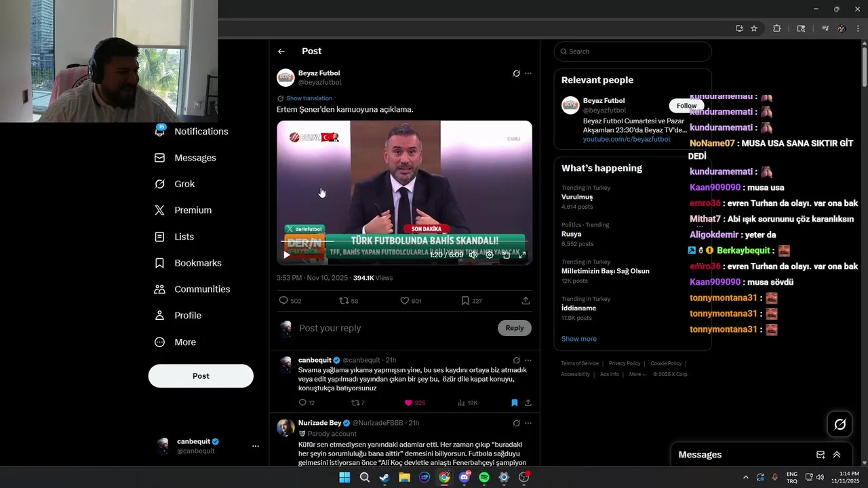Click the reply icon with 502 count

290,301
